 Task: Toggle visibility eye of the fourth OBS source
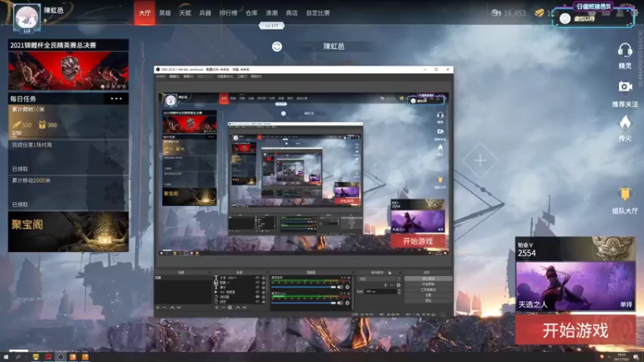pos(258,292)
